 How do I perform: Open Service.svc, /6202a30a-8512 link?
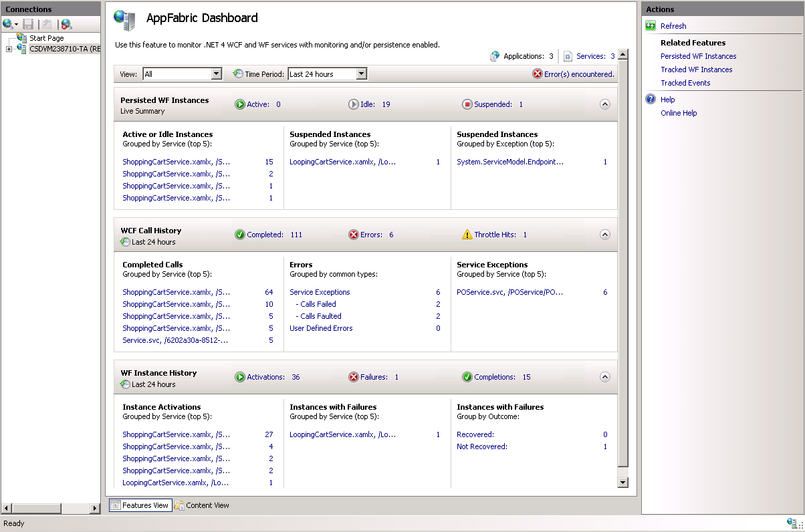pyautogui.click(x=176, y=340)
